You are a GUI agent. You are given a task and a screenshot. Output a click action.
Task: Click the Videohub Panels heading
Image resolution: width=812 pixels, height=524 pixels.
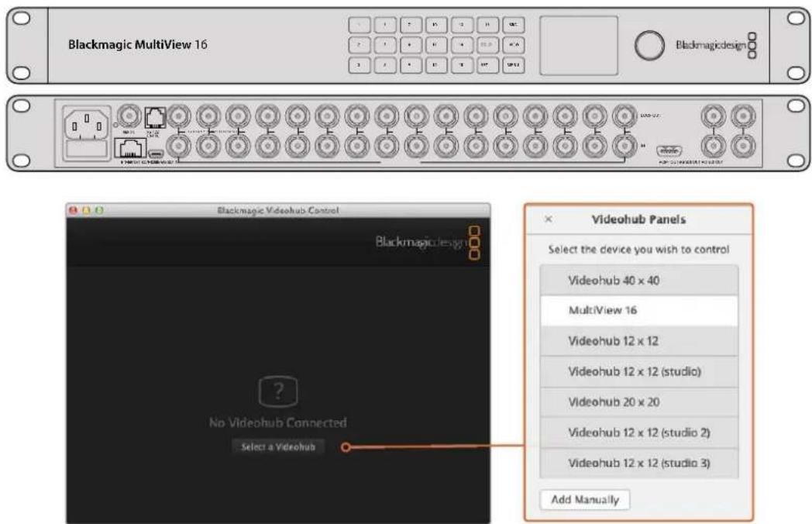(638, 220)
